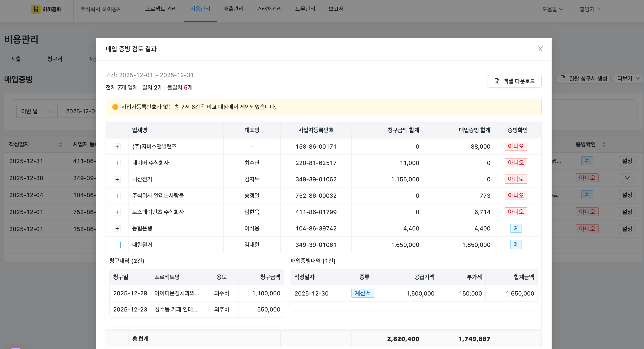644x349 pixels.
Task: Click the 계산서 tag in 매입증빙내역
Action: pyautogui.click(x=362, y=293)
